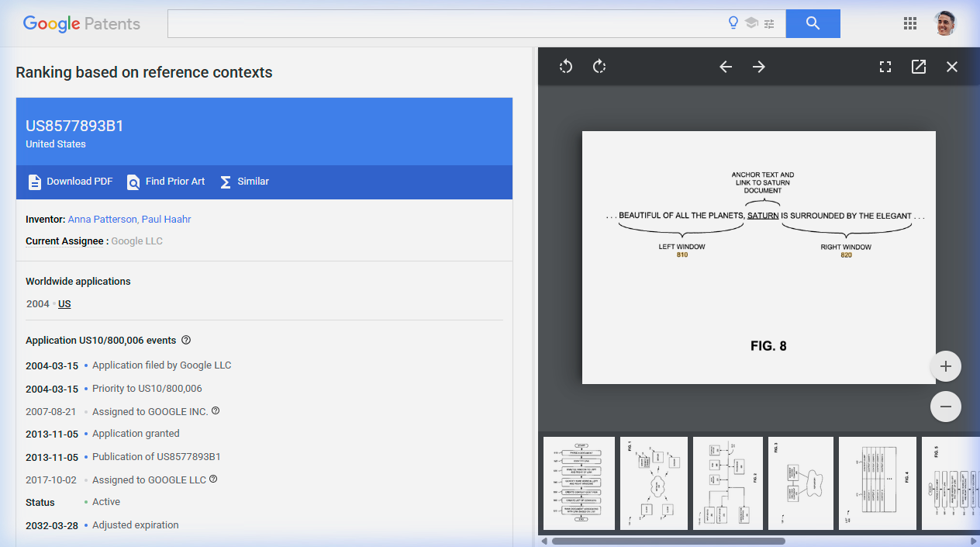Click patent number US8577893B1 heading

74,126
